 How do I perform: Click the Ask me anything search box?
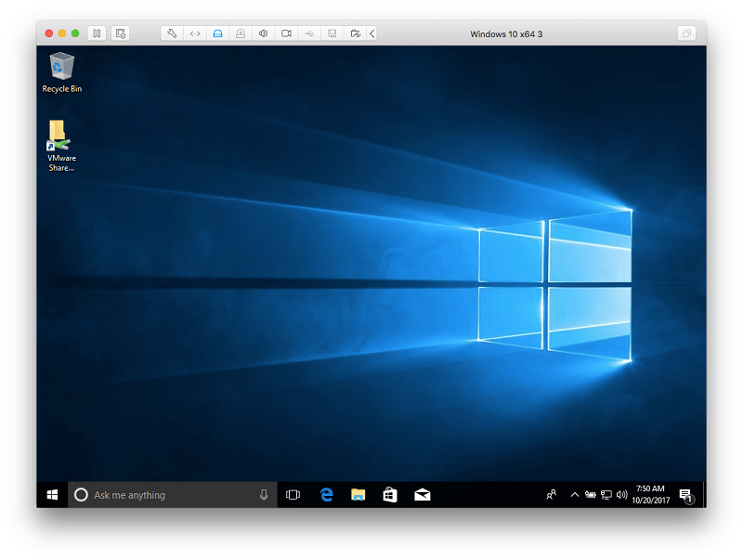tap(173, 495)
